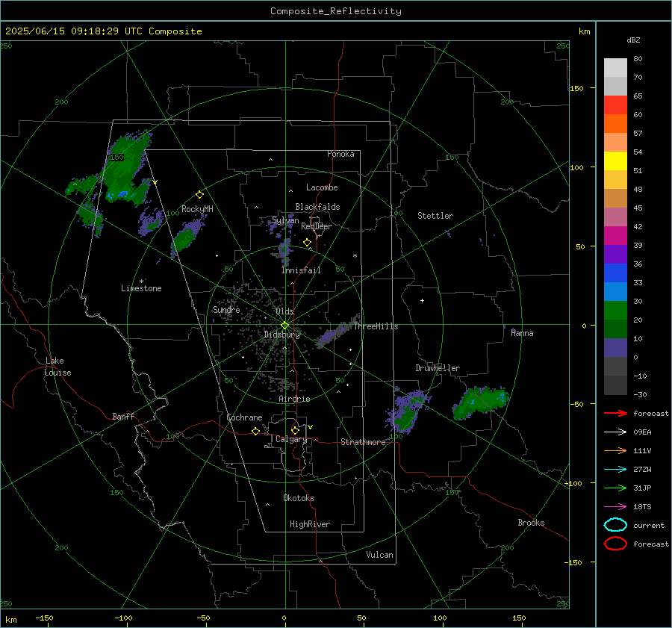Pick the dark green 10–20 dBZ swatch
The width and height of the screenshot is (672, 628).
[615, 329]
